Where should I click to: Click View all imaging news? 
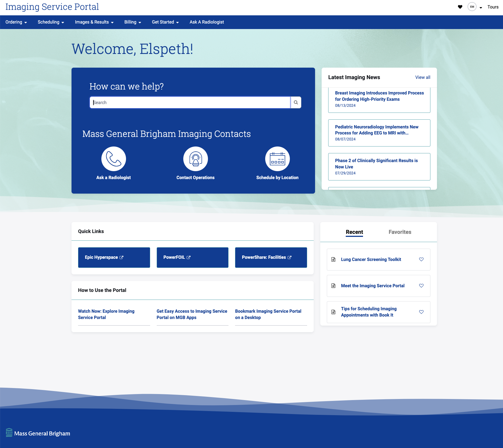coord(423,77)
